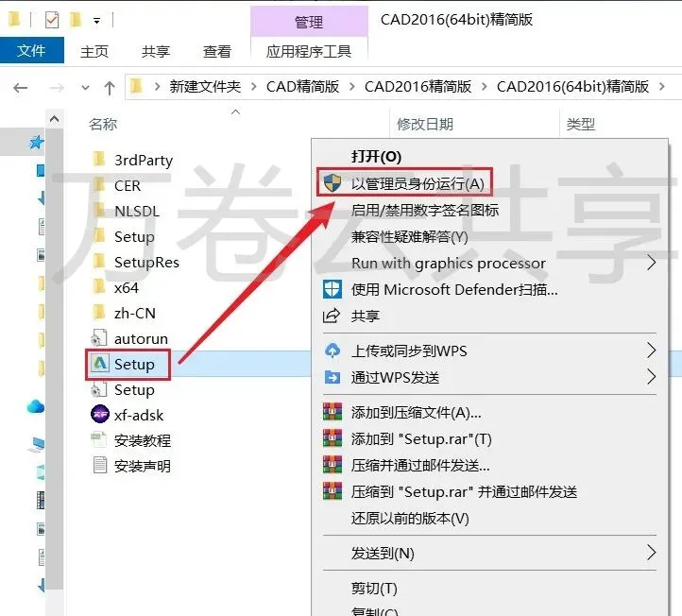Click the x64 folder icon

pos(99,287)
